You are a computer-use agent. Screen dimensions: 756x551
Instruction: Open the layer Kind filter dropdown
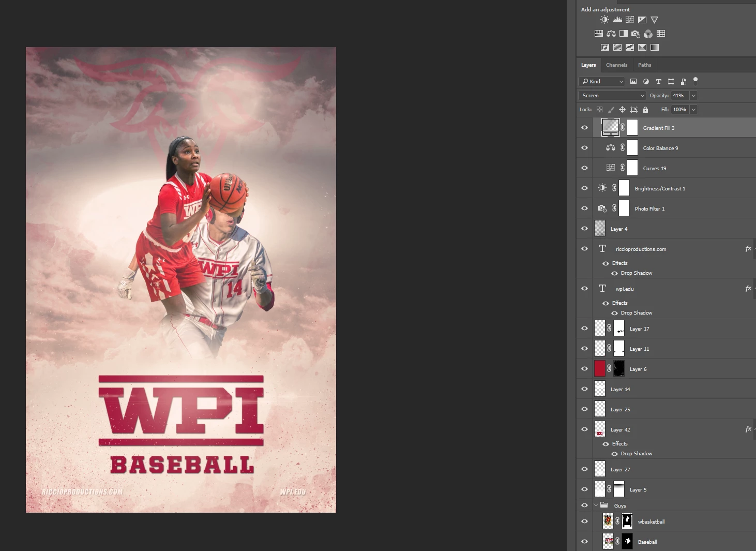(602, 81)
